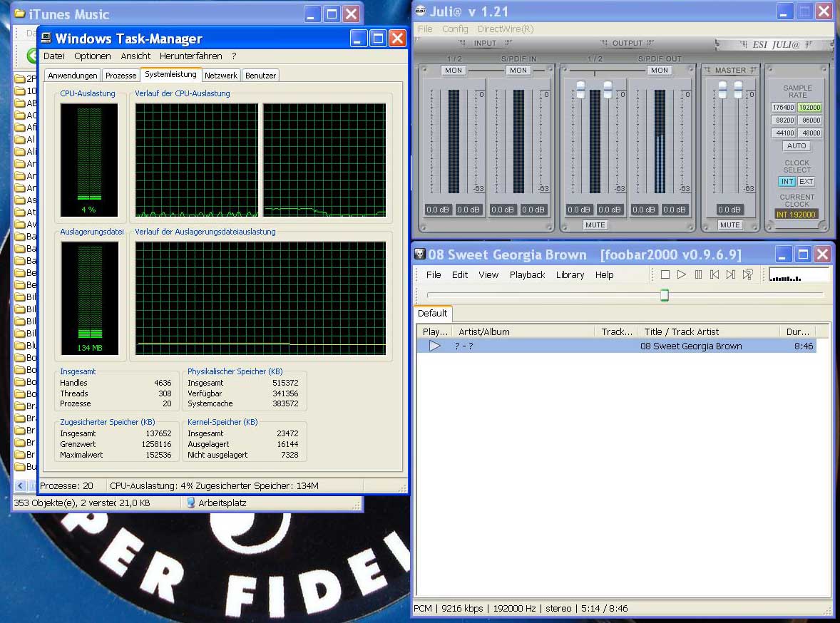840x623 pixels.
Task: Open the Library menu in foobar2000
Action: click(x=570, y=275)
